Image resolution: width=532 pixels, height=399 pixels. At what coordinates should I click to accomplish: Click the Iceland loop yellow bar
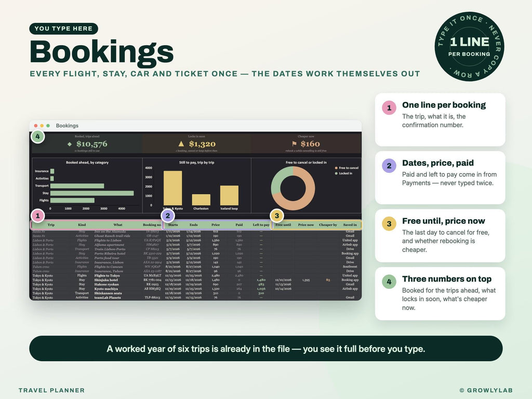229,195
